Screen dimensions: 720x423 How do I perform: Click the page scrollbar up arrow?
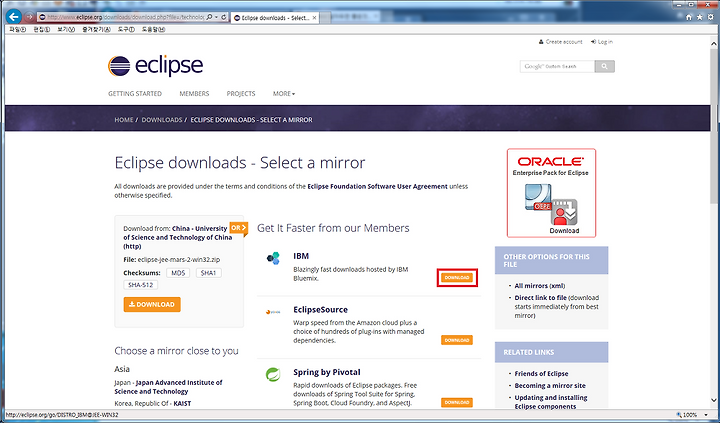point(714,44)
